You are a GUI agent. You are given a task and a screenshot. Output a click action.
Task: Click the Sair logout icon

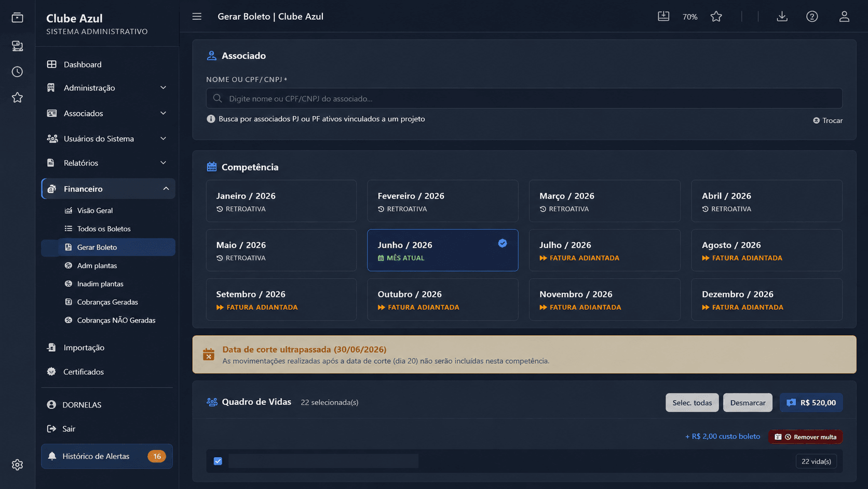[51, 429]
